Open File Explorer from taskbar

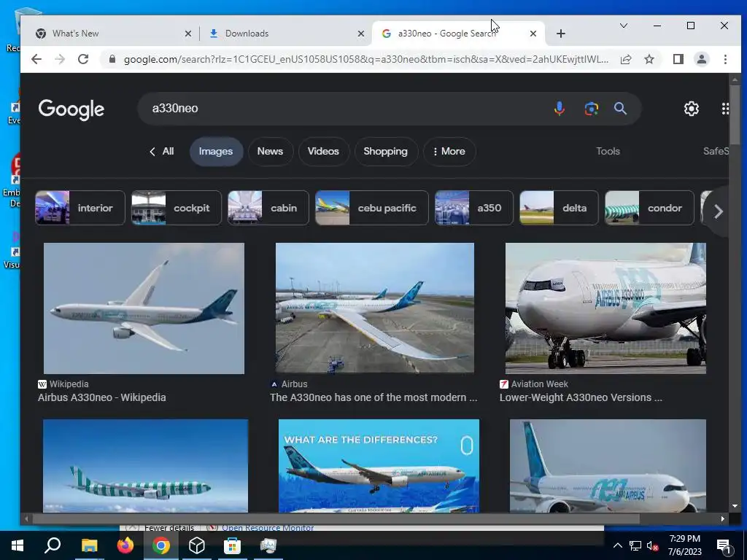[89, 545]
